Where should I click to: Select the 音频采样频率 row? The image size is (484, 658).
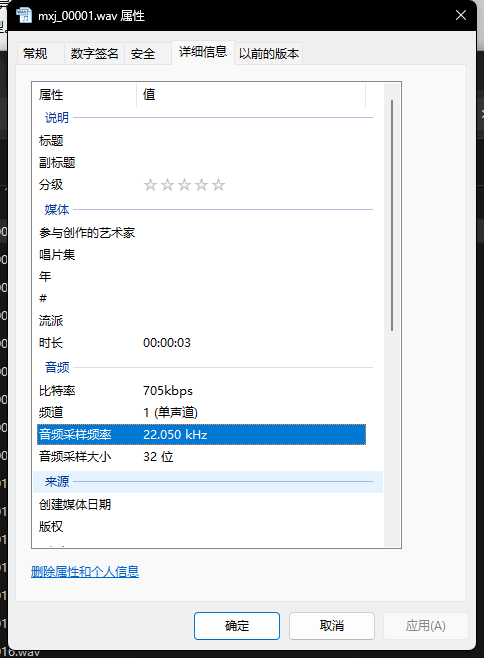pos(201,434)
